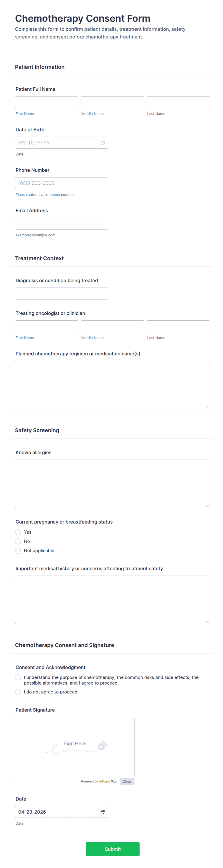Select 'I do not agree to proceed'
Image resolution: width=223 pixels, height=868 pixels.
[18, 692]
